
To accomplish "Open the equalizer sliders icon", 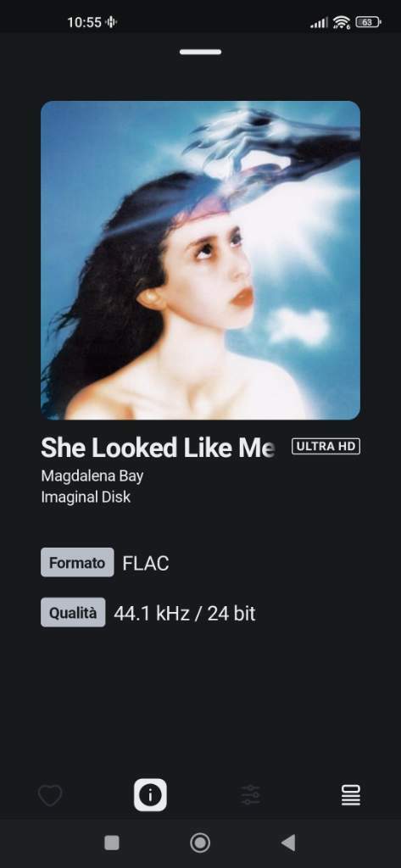I will (x=250, y=795).
